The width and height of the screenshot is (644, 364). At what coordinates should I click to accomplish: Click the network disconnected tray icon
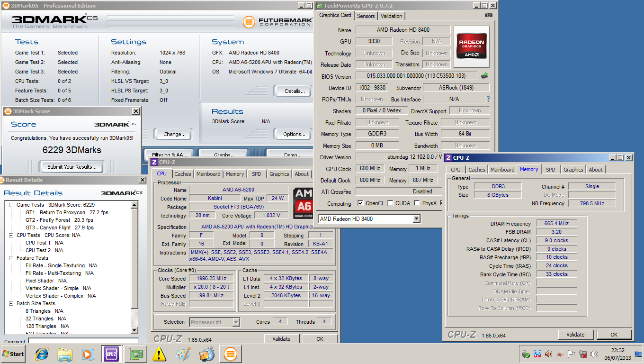[x=583, y=354]
